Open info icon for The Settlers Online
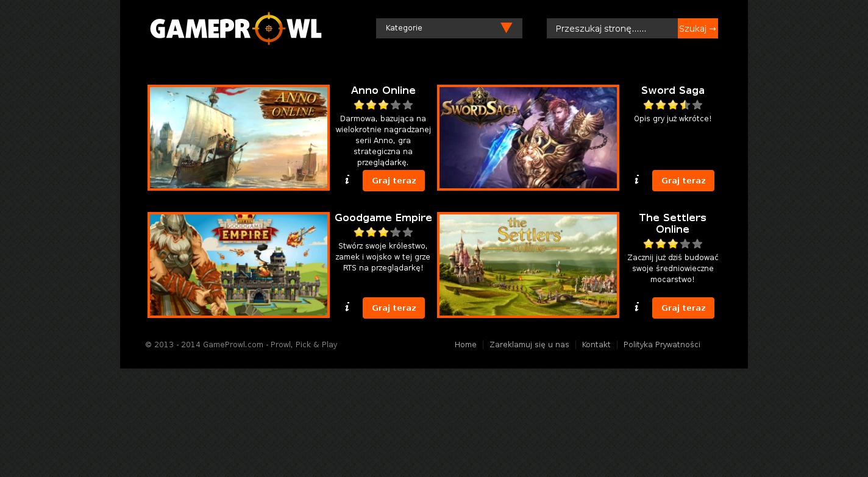This screenshot has width=868, height=477. tap(637, 307)
